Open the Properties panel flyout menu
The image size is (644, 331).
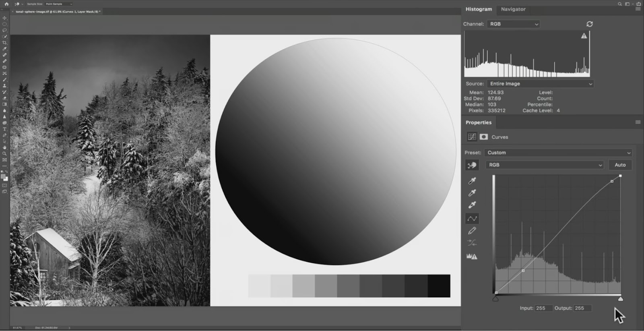(638, 122)
